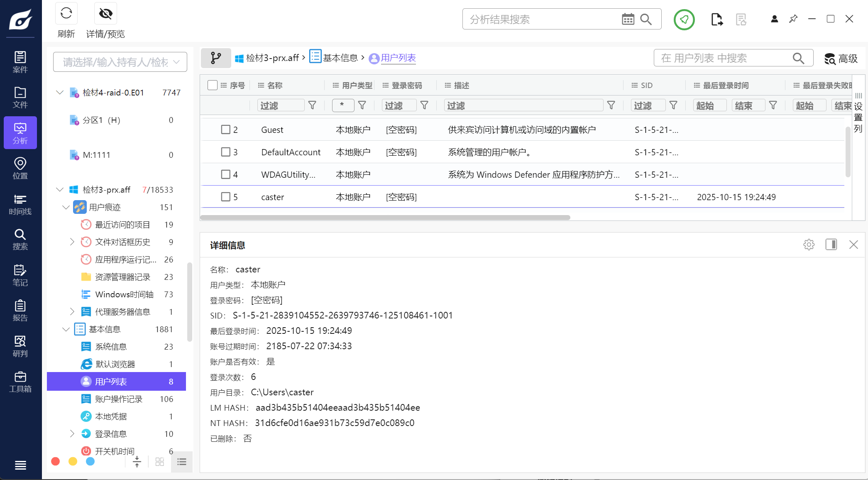
Task: Collapse the 检材3-prx.aff tree node
Action: [60, 190]
